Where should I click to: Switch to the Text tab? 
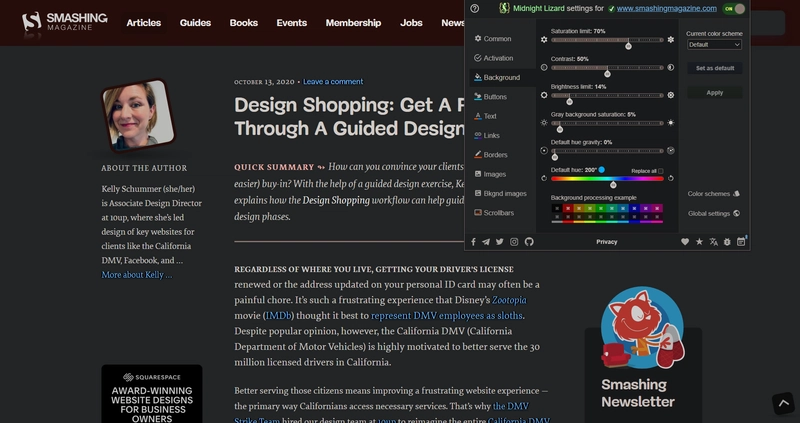coord(502,116)
